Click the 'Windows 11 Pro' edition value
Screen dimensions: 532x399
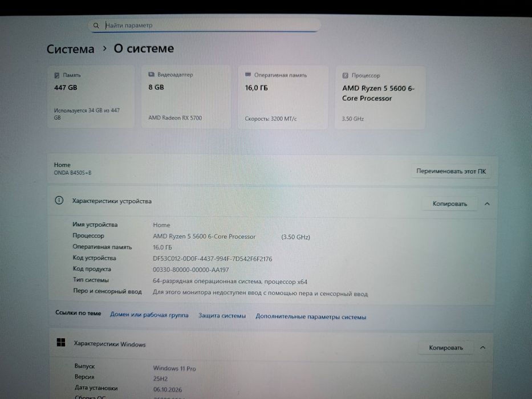pyautogui.click(x=174, y=368)
